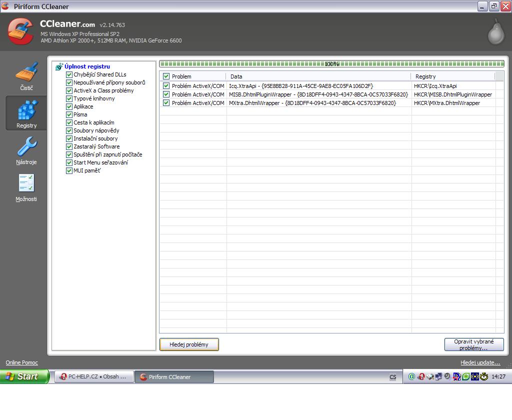Screen dimensions: 512x420
Task: Toggle the Typové knihovny checkbox
Action: point(69,98)
